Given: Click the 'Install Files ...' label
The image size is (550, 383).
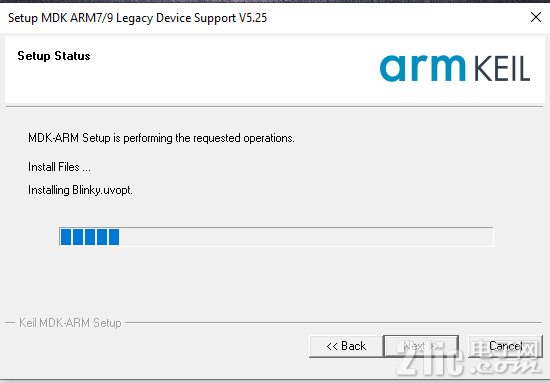Looking at the screenshot, I should tap(59, 167).
